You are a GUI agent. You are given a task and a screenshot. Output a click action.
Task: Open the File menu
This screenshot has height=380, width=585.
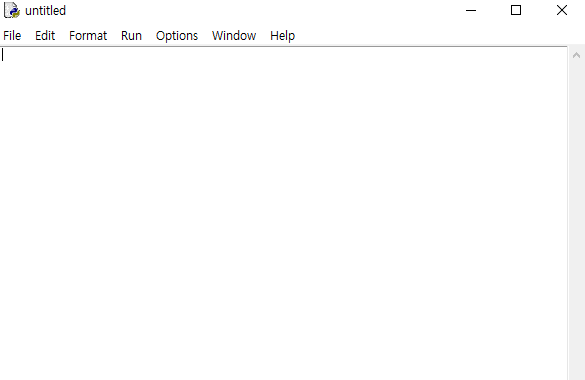tap(12, 36)
